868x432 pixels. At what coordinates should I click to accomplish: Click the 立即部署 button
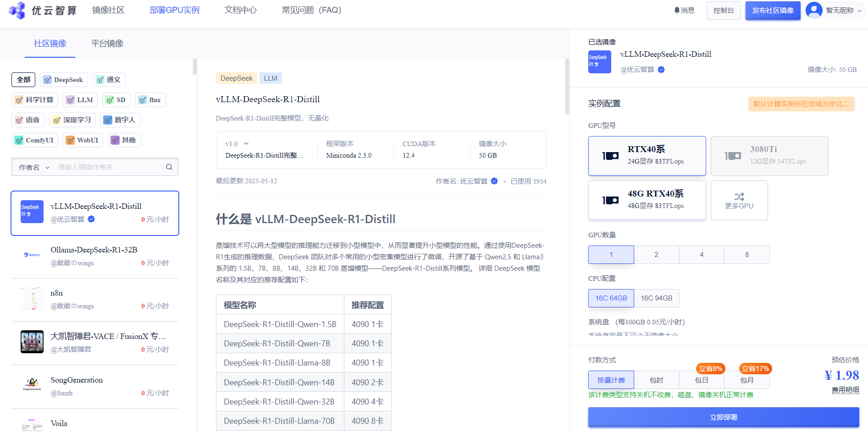pos(724,417)
